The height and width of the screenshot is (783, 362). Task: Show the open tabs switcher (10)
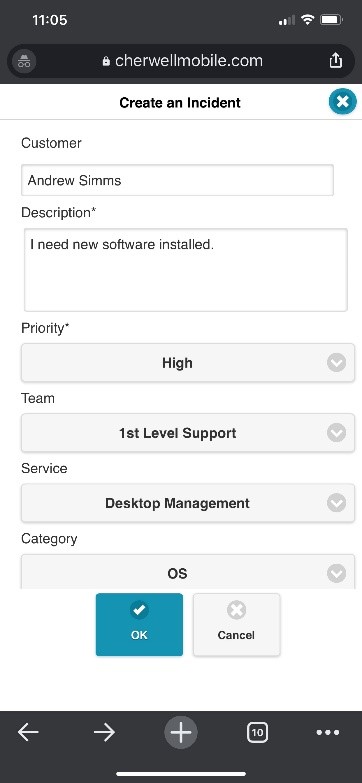coord(257,733)
